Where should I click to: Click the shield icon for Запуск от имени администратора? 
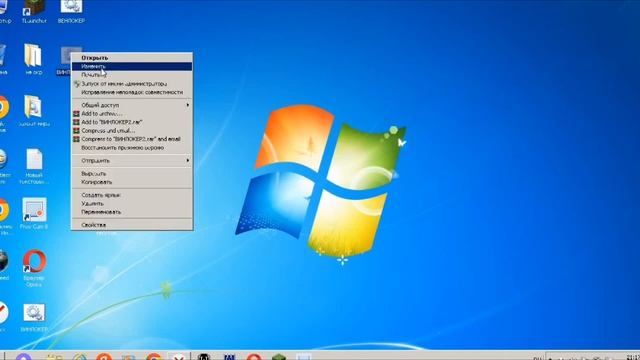(x=76, y=84)
